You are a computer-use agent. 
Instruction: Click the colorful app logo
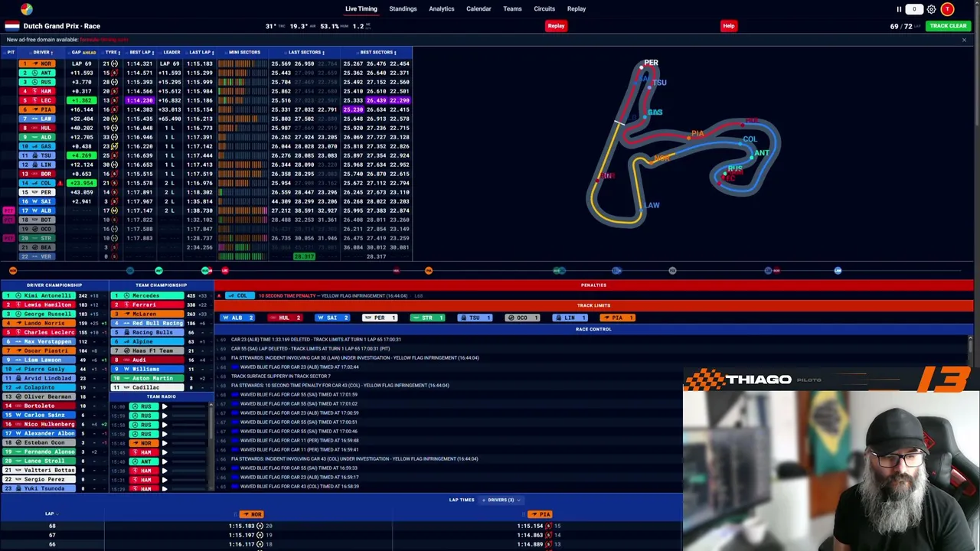[x=27, y=8]
